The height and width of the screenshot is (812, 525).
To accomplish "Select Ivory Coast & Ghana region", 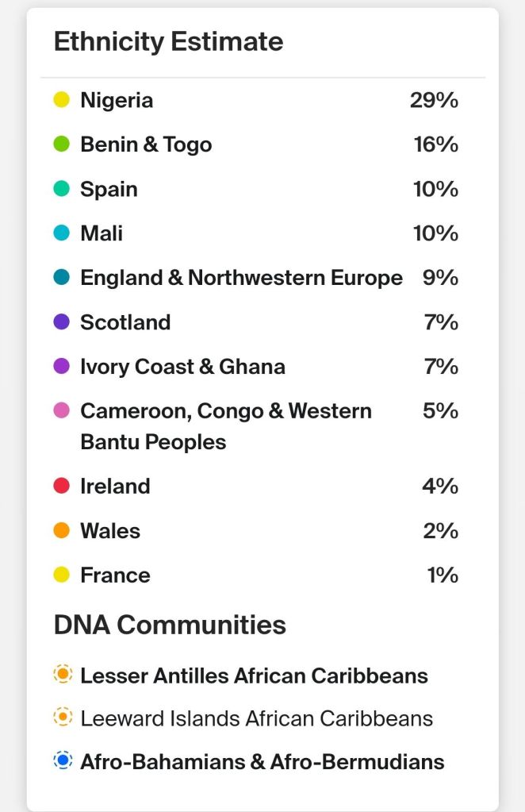I will pos(182,368).
